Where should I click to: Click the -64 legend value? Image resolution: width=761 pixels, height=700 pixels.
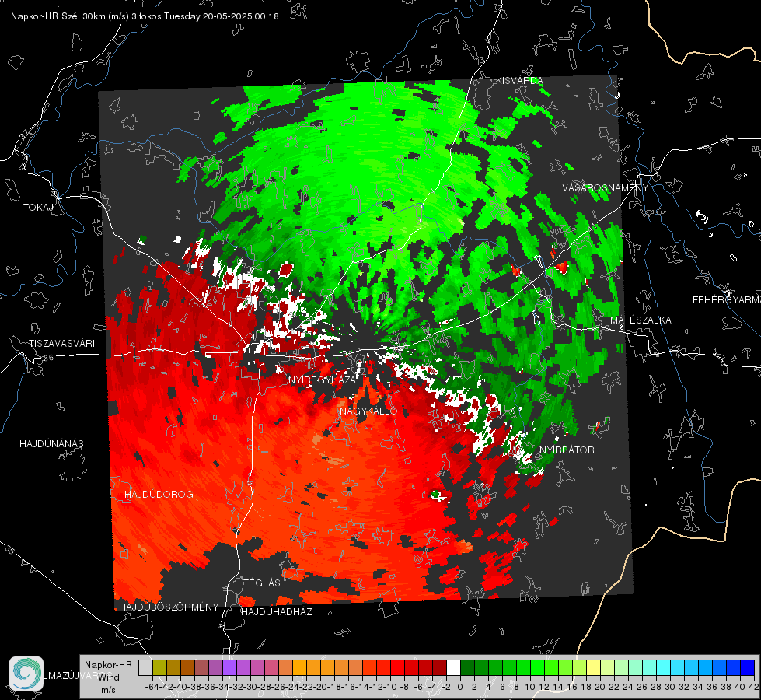point(152,687)
